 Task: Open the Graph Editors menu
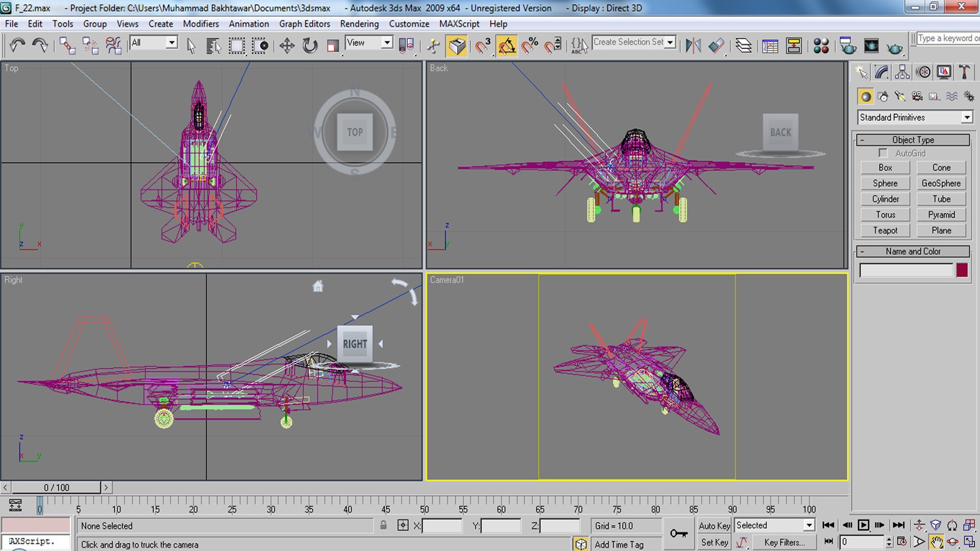pos(304,24)
